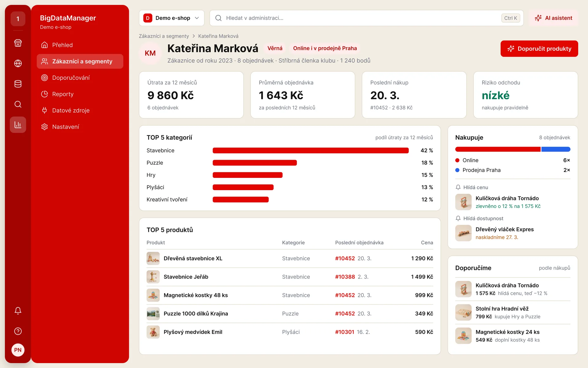Select the bar chart icon in the left rail
Screen dimensions: 588x368
[x=18, y=125]
